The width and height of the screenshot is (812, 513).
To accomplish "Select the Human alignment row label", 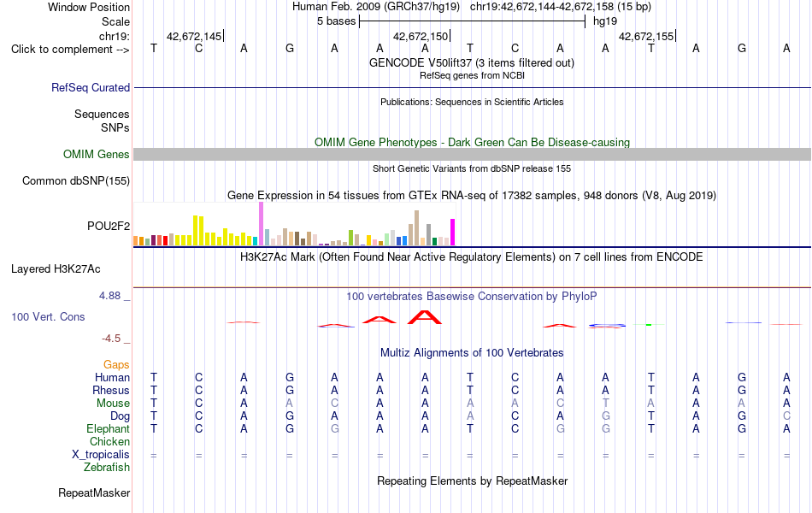I will pyautogui.click(x=112, y=377).
